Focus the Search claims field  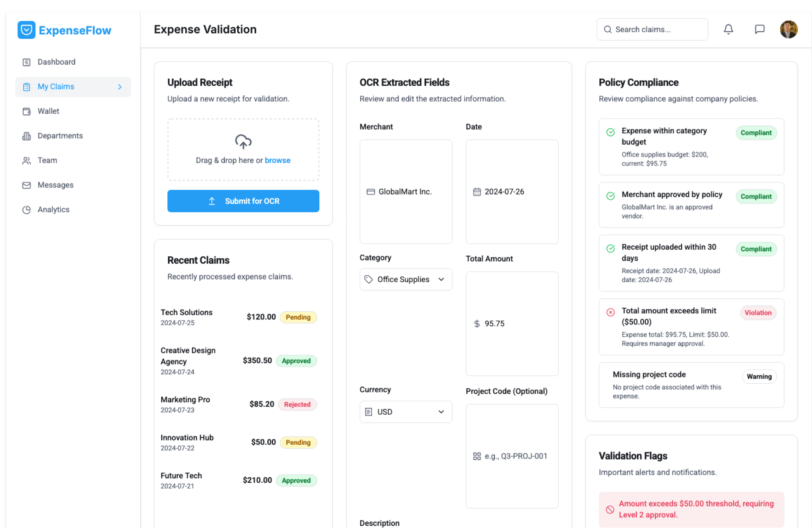point(658,29)
